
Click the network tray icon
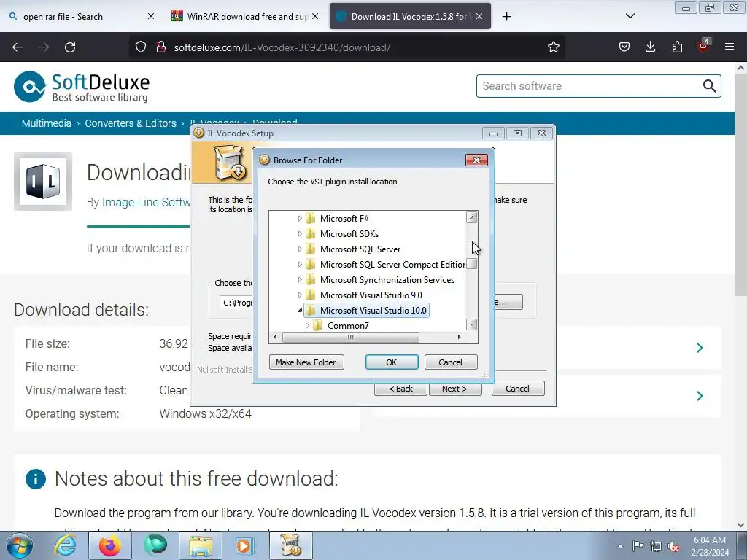click(x=656, y=546)
